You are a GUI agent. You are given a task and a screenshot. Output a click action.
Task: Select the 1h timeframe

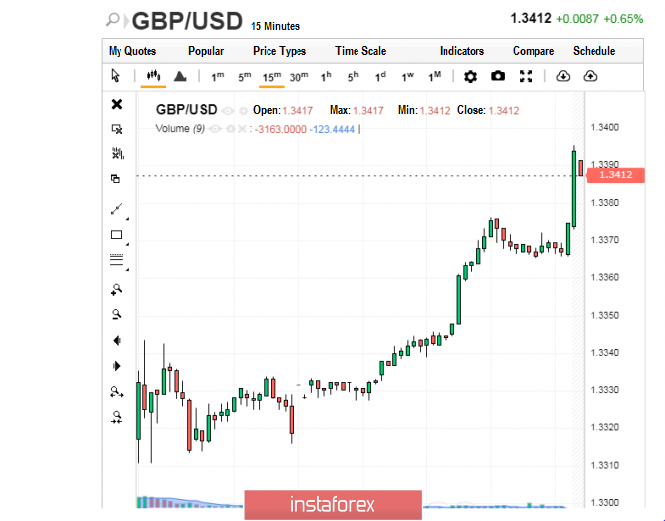pyautogui.click(x=326, y=77)
